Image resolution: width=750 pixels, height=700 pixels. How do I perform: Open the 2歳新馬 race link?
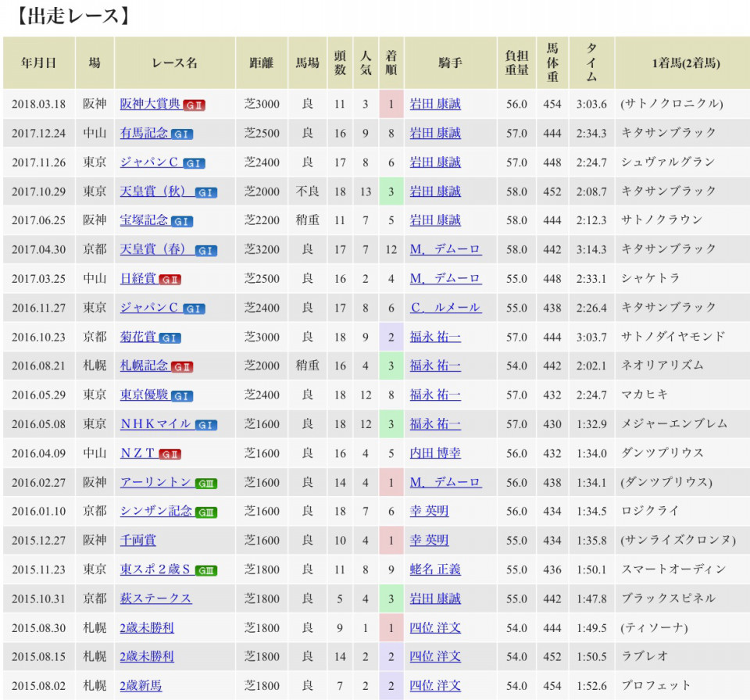[141, 686]
